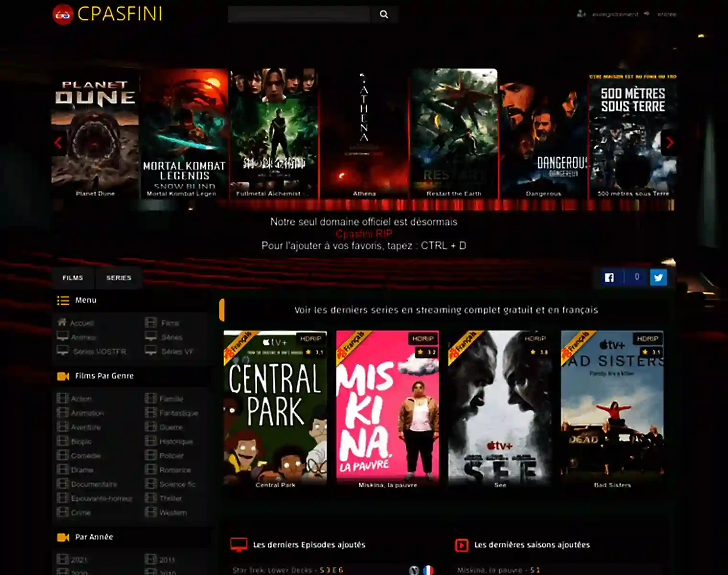Click film icon next to Comédie
The height and width of the screenshot is (575, 728).
[62, 455]
